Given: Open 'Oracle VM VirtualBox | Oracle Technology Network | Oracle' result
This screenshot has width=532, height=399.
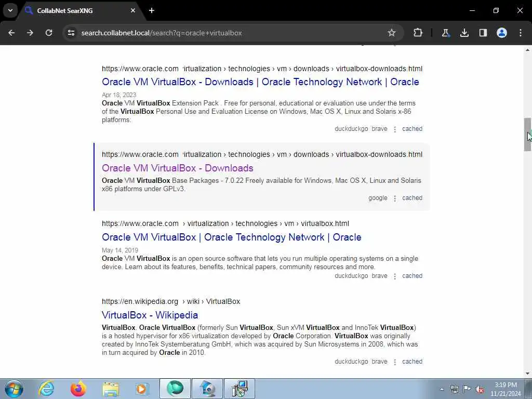Looking at the screenshot, I should pyautogui.click(x=231, y=237).
